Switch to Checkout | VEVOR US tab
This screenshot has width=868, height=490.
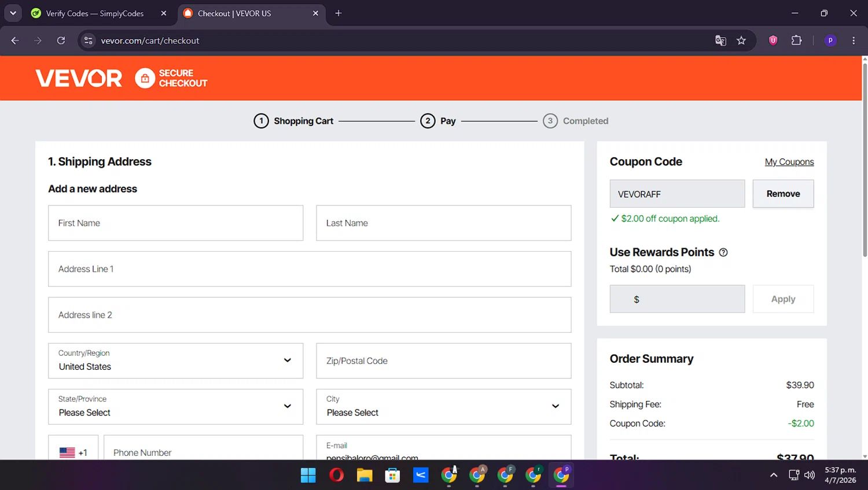[252, 13]
